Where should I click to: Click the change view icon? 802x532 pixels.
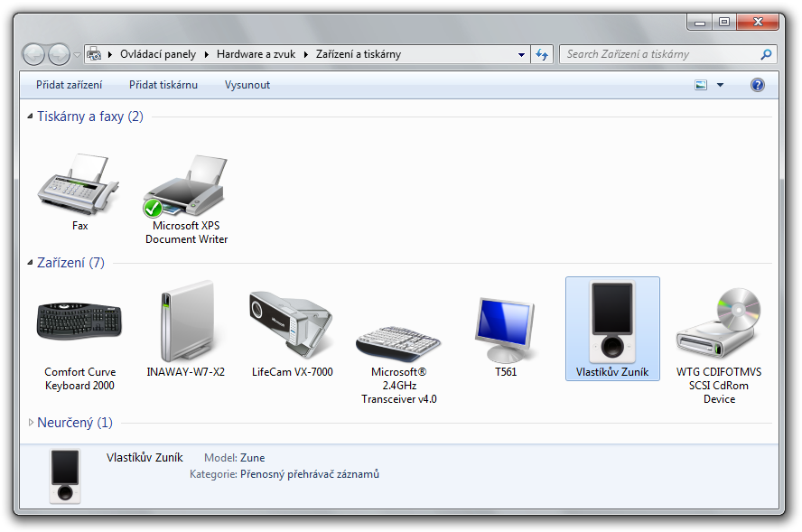coord(701,85)
